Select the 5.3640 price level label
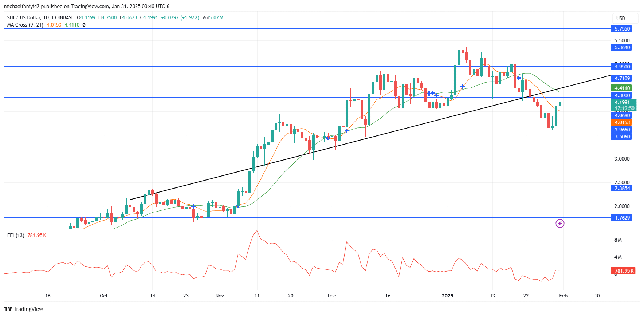644x316 pixels. click(x=622, y=47)
